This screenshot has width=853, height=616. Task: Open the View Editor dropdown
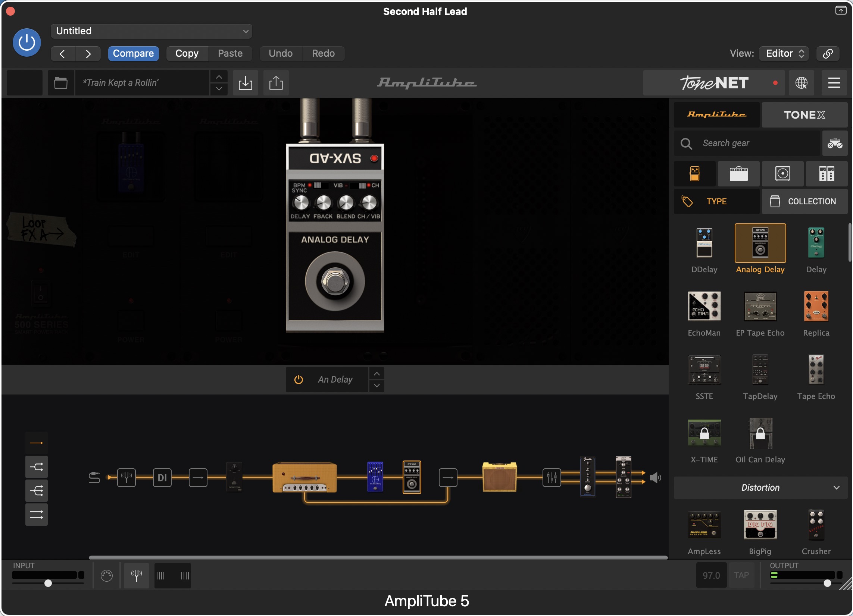click(x=784, y=53)
